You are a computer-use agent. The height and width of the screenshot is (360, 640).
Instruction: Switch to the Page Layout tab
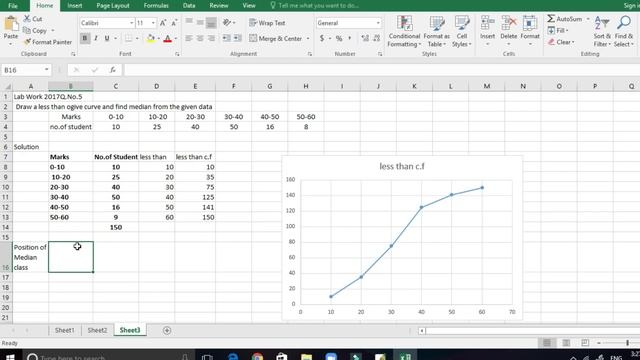coord(113,5)
